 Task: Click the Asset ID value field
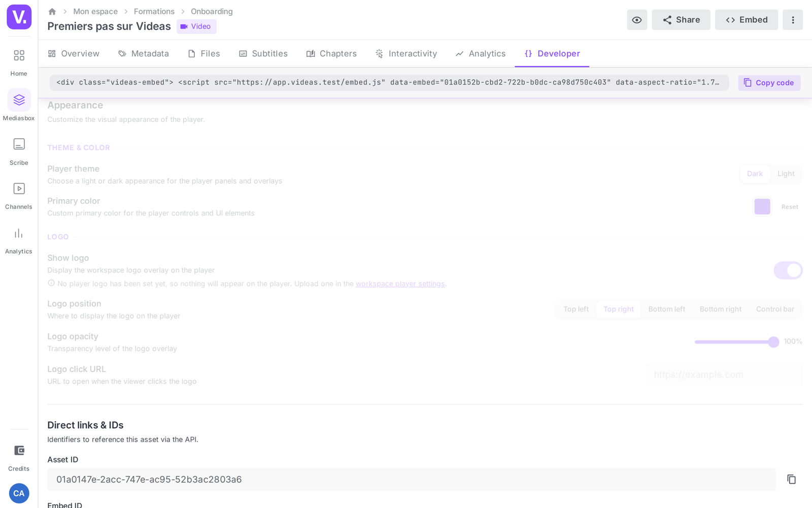(412, 480)
